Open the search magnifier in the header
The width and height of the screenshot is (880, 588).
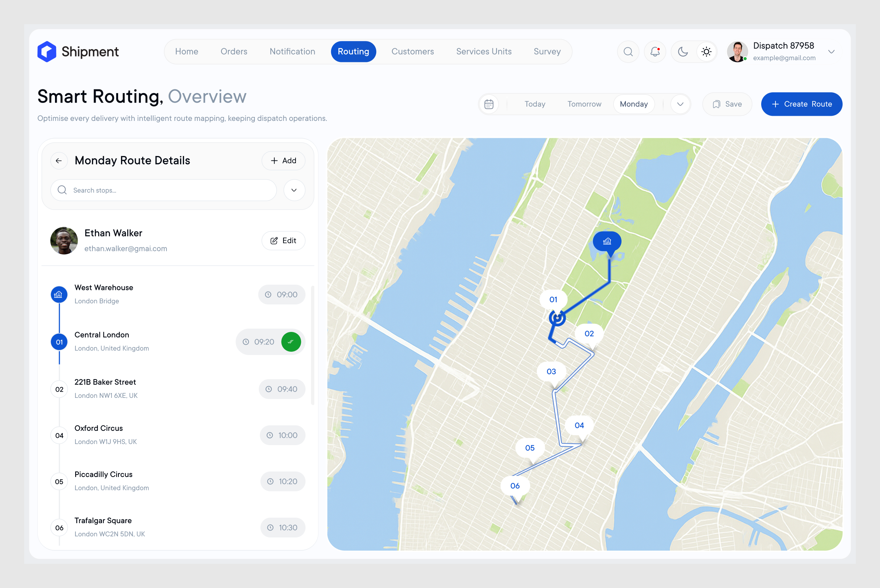628,51
